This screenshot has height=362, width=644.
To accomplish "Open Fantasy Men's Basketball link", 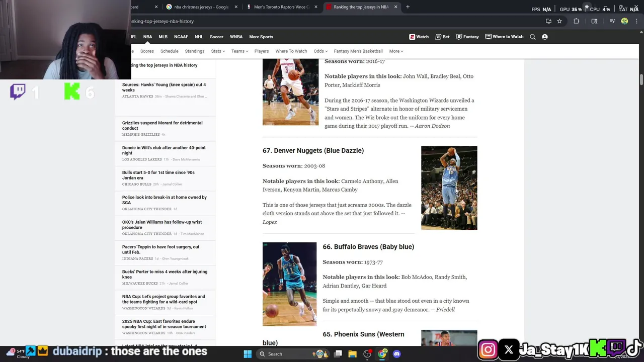I will tap(358, 51).
